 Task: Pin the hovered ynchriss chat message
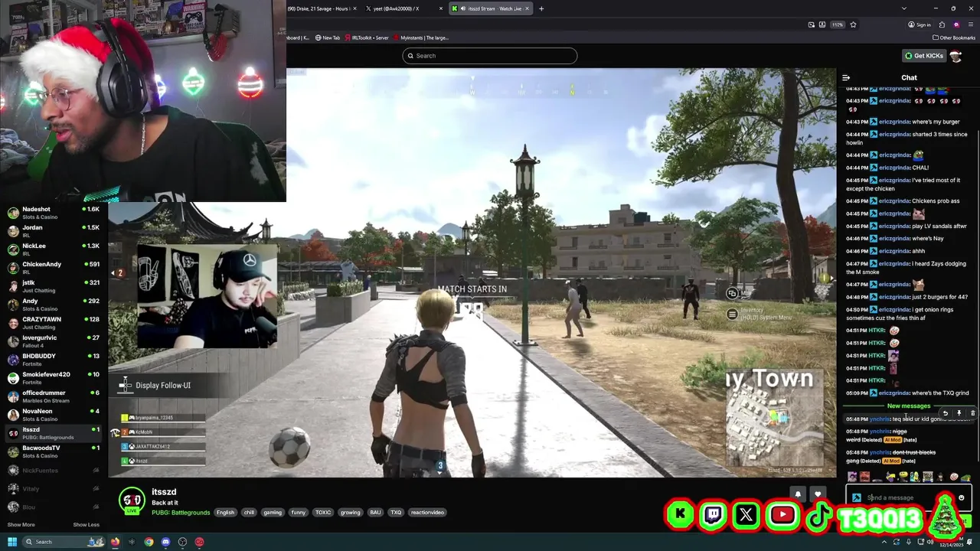coord(959,413)
